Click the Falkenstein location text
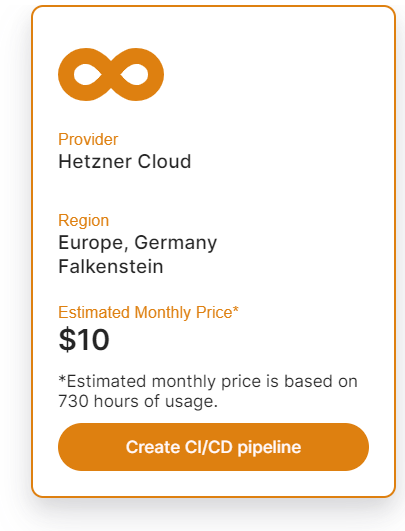Screen dimensions: 405x531 [111, 266]
